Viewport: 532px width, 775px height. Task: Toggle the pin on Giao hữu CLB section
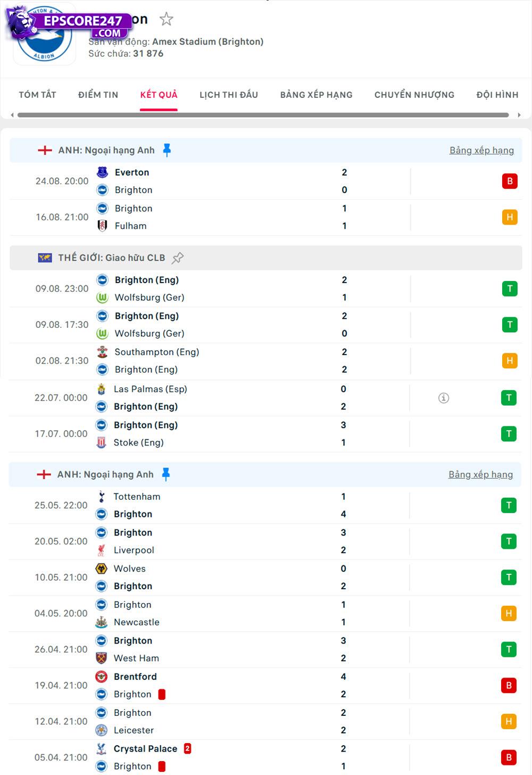(x=177, y=257)
